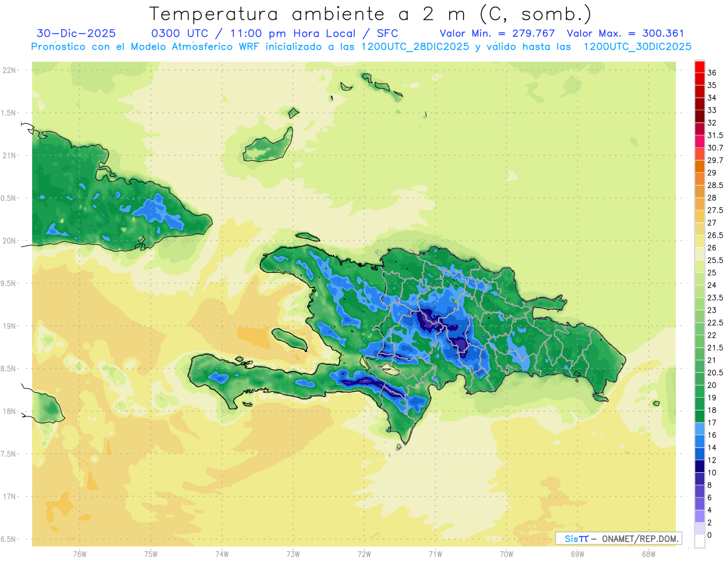Click the '69W' longitude axis label
The height and width of the screenshot is (562, 728).
[x=578, y=554]
